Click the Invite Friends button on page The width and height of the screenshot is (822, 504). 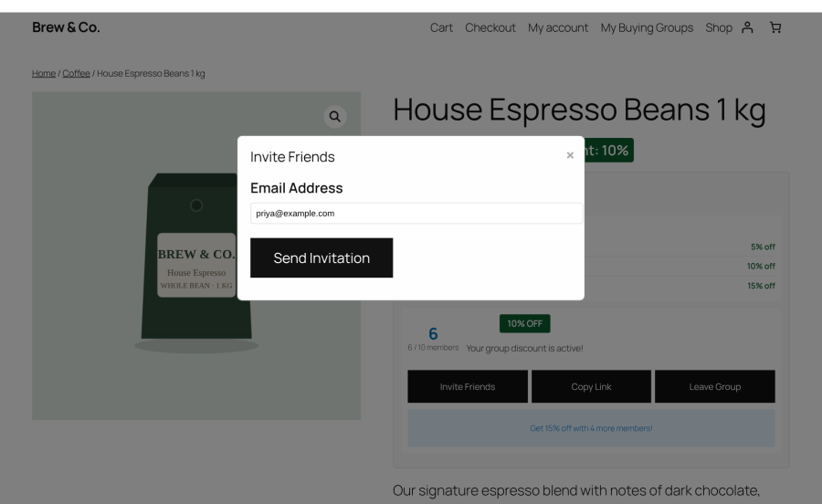click(x=468, y=386)
